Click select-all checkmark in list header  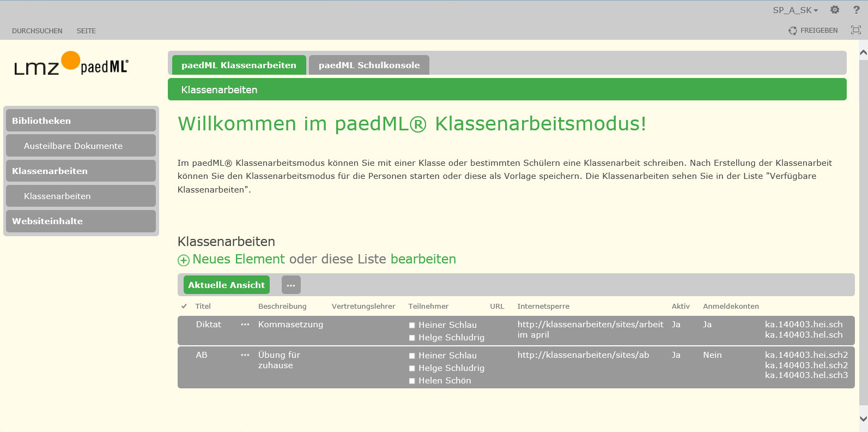coord(184,307)
